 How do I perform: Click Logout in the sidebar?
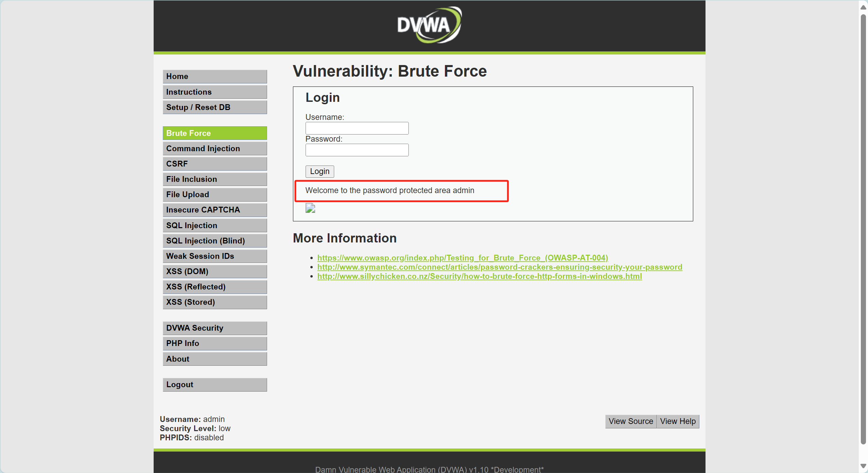tap(215, 384)
